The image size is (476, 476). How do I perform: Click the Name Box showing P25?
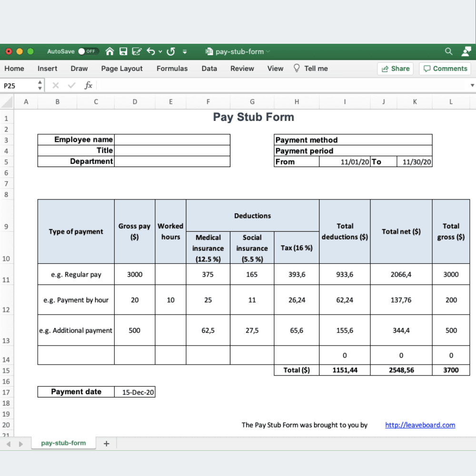pyautogui.click(x=18, y=86)
